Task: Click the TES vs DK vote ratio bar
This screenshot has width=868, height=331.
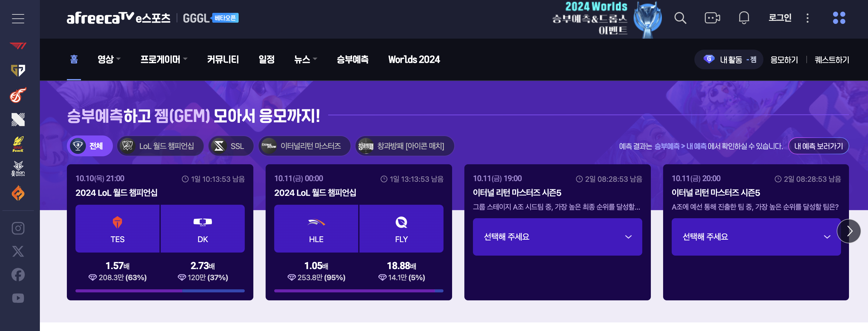Action: (x=160, y=291)
